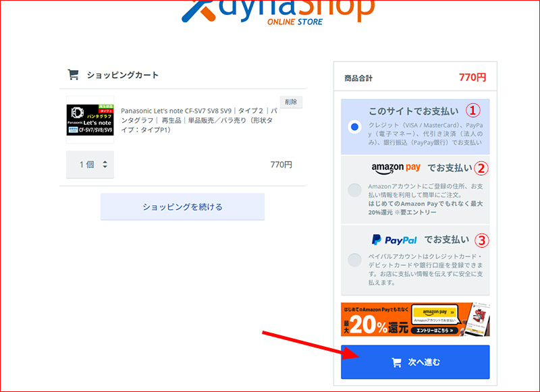540x392 pixels.
Task: Click the ペイパルアカウント description text
Action: (426, 269)
